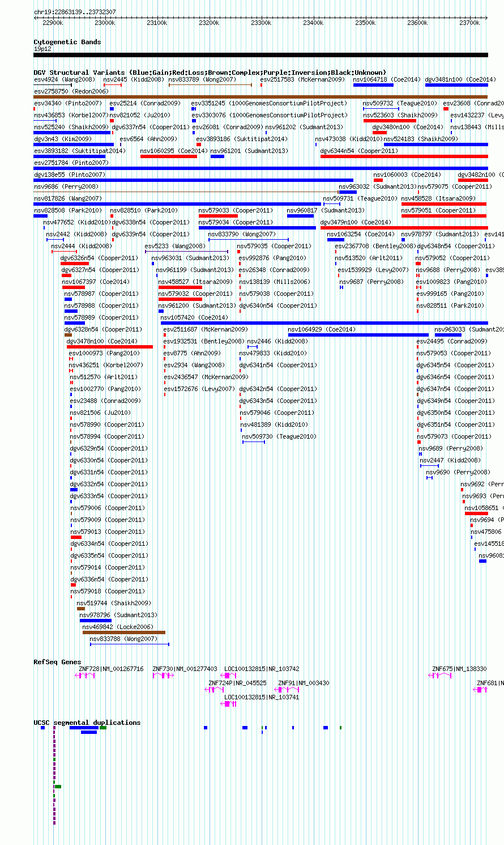
Task: Click variant nsv458528 (Itsara2009) label
Action: coord(439,198)
